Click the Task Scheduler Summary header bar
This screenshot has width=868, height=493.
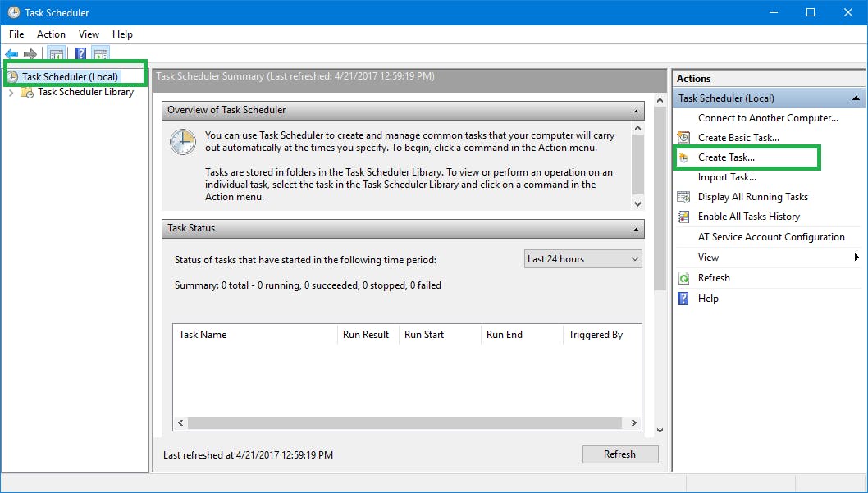tap(409, 80)
